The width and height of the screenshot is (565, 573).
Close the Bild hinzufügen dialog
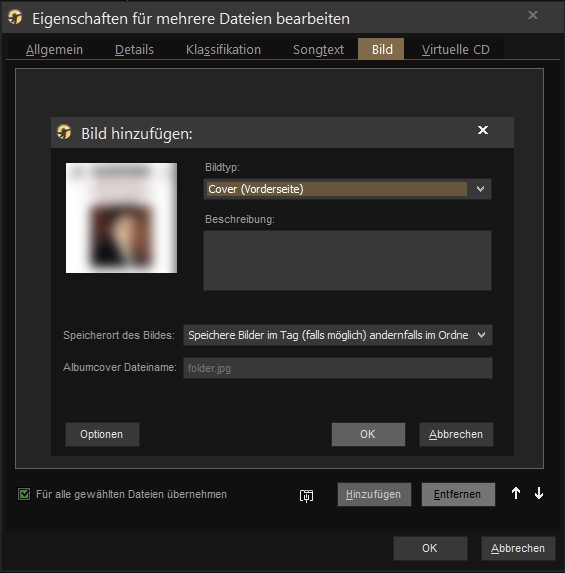[x=483, y=130]
